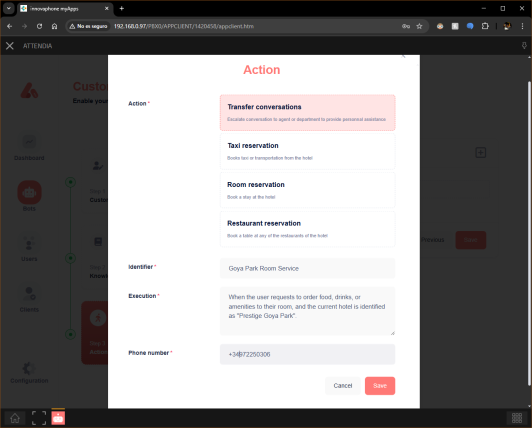Open the Attendia bot app icon in bottom bar
532x428 pixels.
pyautogui.click(x=58, y=418)
